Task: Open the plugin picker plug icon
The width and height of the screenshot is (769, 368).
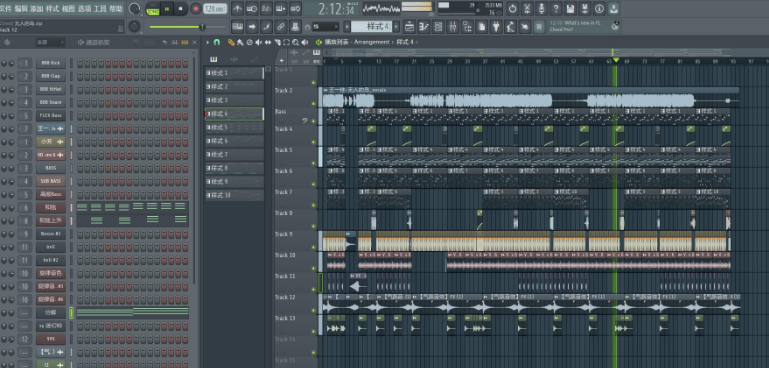Action: pyautogui.click(x=496, y=26)
